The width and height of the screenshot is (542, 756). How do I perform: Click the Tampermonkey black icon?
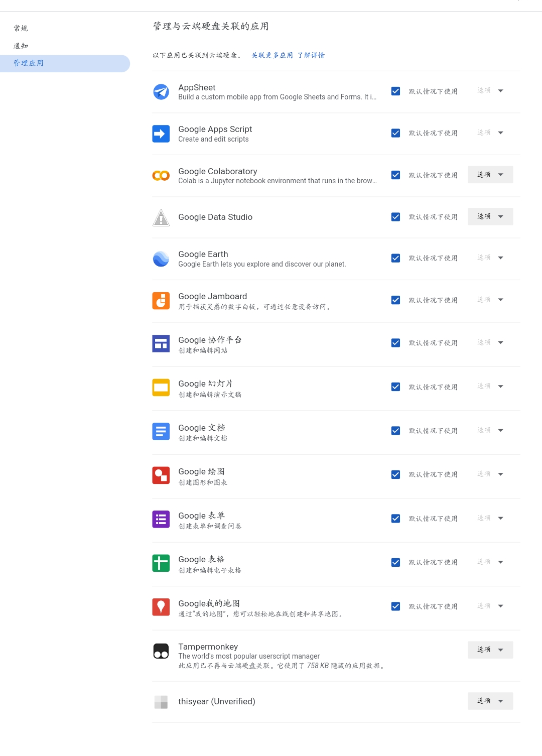tap(161, 651)
